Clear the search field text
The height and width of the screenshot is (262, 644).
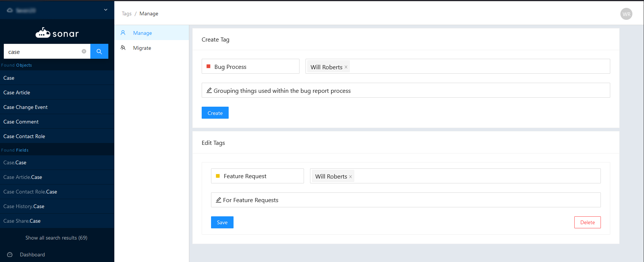coord(84,52)
